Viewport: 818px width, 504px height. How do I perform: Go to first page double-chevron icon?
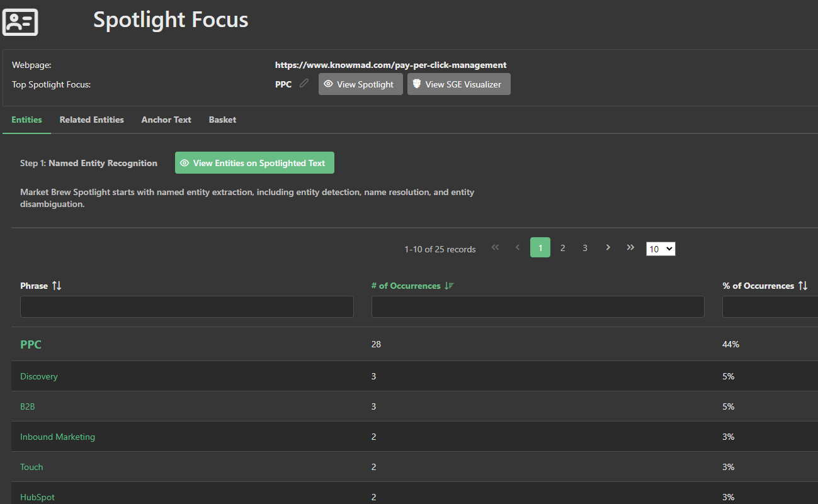(x=495, y=248)
